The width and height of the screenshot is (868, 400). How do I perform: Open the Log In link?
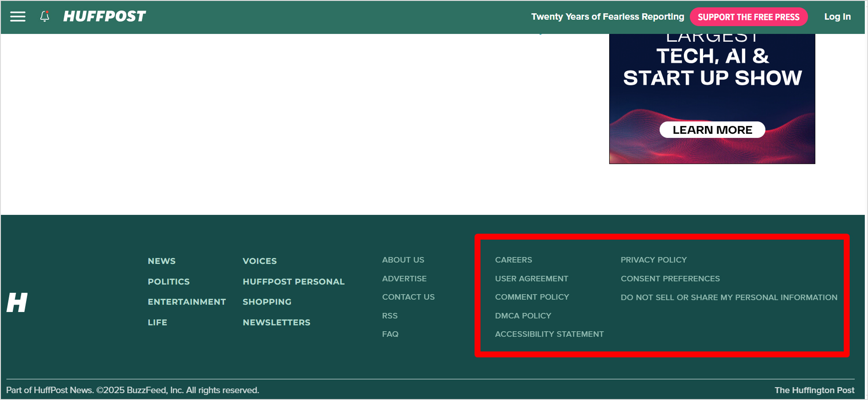(x=837, y=16)
